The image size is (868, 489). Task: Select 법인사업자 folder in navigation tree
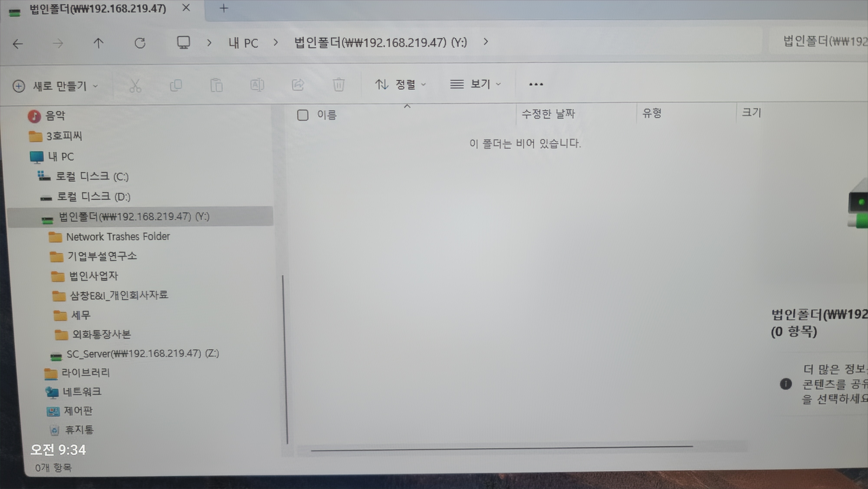[x=93, y=276]
